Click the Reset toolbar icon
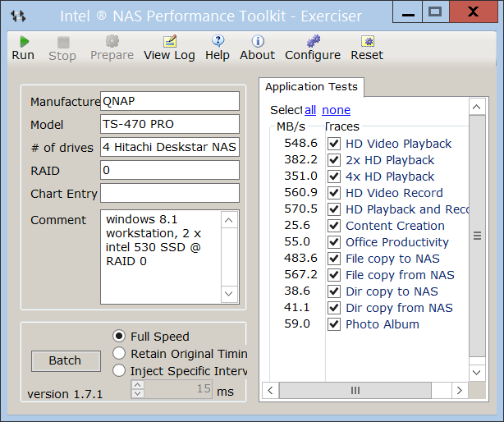 pyautogui.click(x=368, y=41)
